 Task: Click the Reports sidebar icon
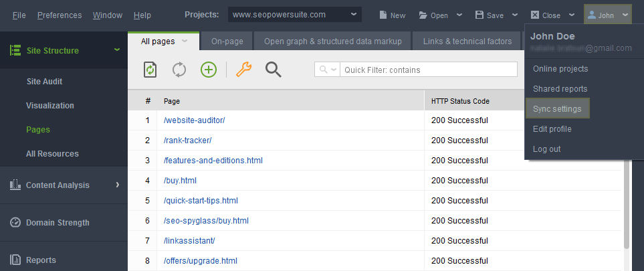click(15, 260)
